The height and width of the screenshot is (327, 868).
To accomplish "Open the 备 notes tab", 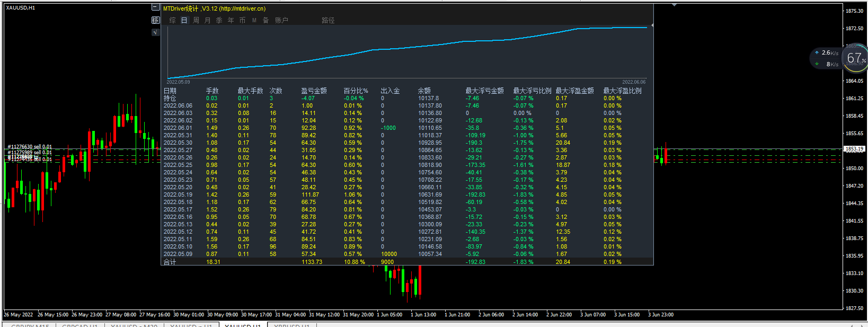I will (x=266, y=20).
